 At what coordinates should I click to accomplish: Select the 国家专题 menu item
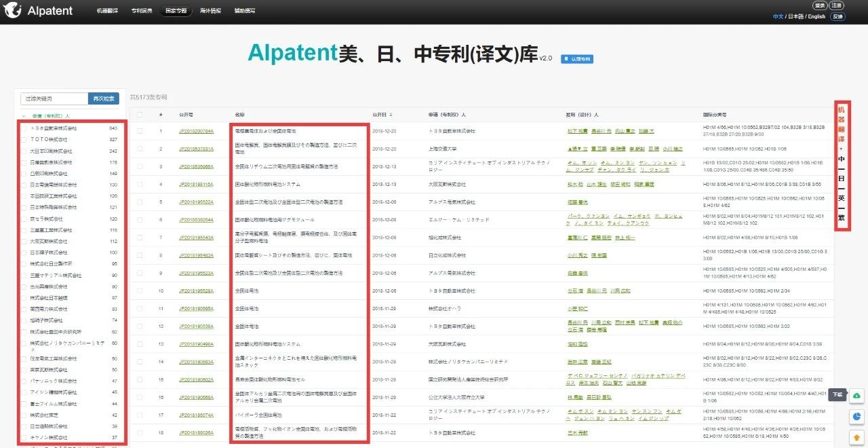(x=176, y=12)
